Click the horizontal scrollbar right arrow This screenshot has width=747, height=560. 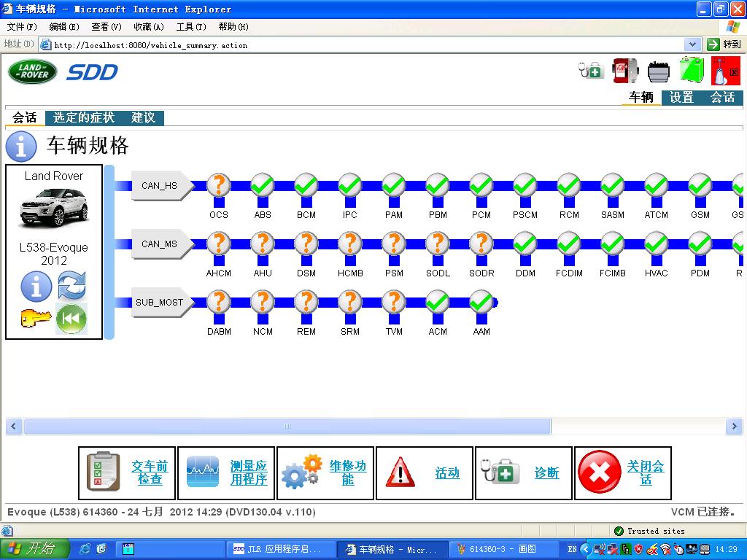click(734, 426)
